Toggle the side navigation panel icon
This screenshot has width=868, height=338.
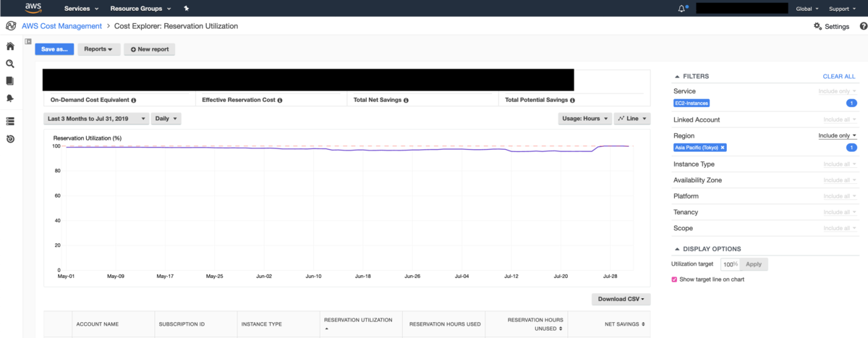[28, 41]
